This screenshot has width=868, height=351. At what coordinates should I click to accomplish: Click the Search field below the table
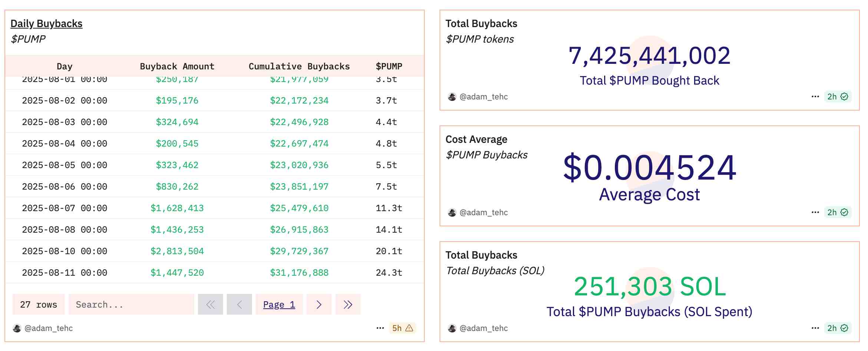[131, 304]
